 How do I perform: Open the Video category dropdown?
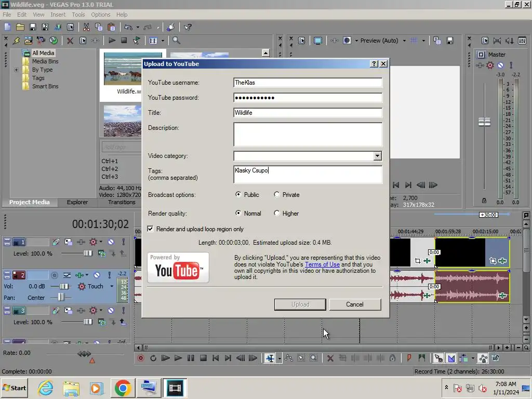[377, 156]
